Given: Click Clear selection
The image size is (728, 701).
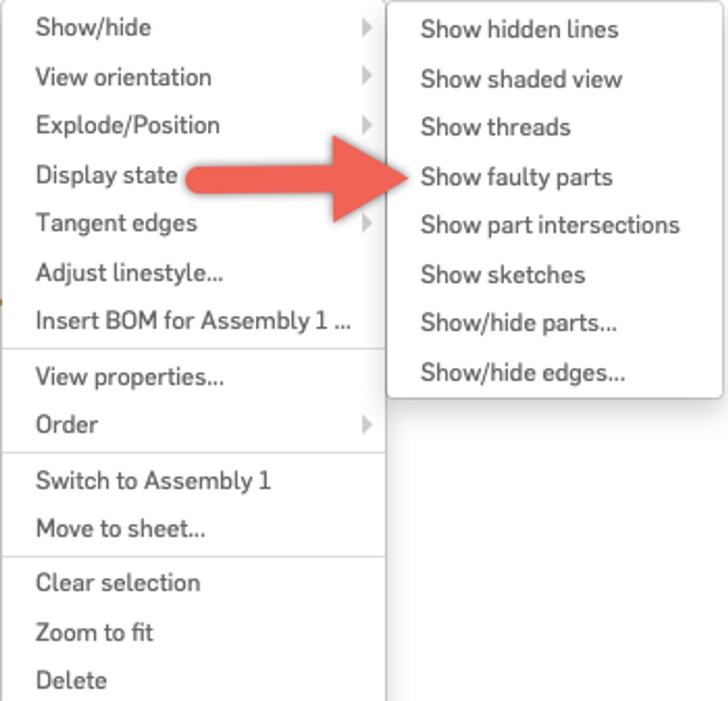Looking at the screenshot, I should pos(118,583).
